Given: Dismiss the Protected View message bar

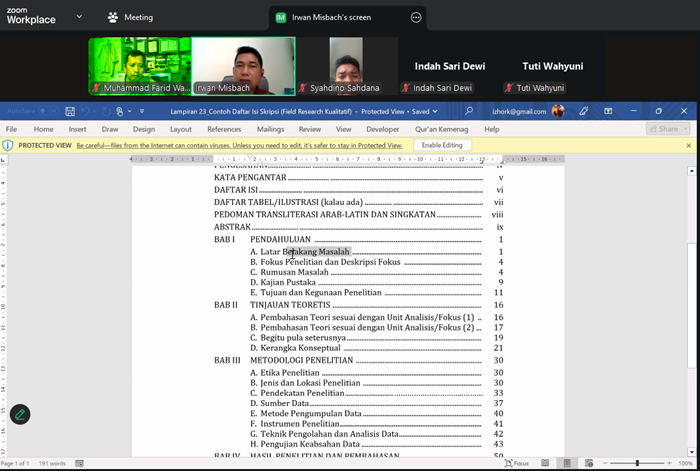Looking at the screenshot, I should click(688, 146).
